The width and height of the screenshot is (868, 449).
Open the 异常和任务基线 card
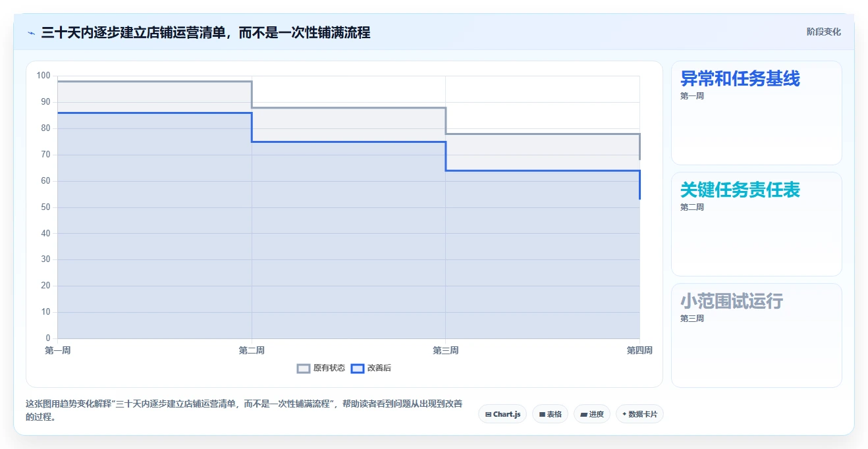click(756, 113)
